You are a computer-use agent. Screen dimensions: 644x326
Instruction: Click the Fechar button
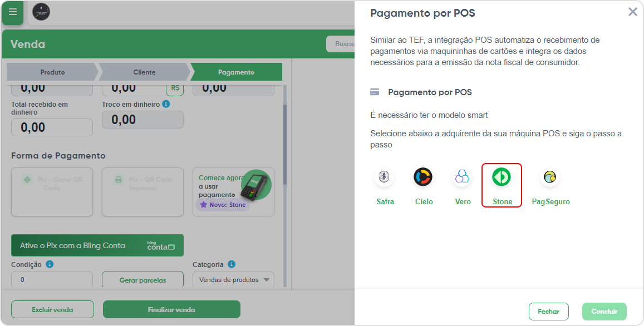(548, 312)
